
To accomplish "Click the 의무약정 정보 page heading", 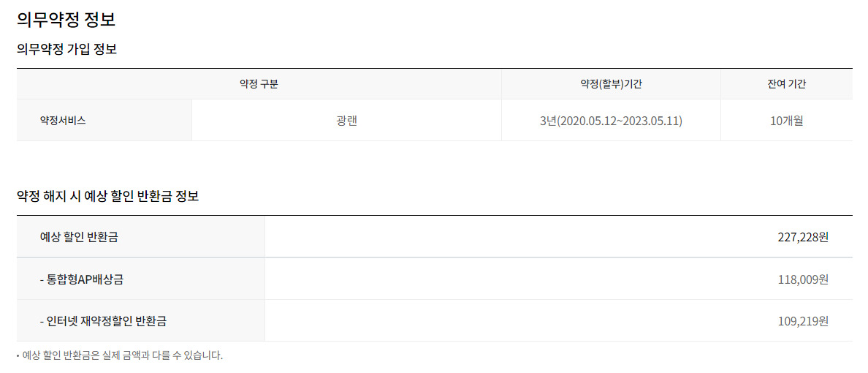I will 66,20.
